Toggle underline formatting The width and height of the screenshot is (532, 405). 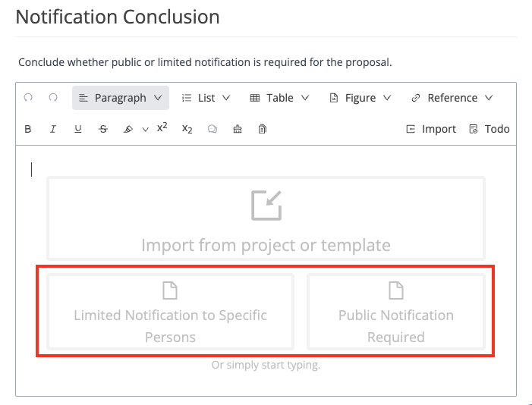click(x=78, y=129)
